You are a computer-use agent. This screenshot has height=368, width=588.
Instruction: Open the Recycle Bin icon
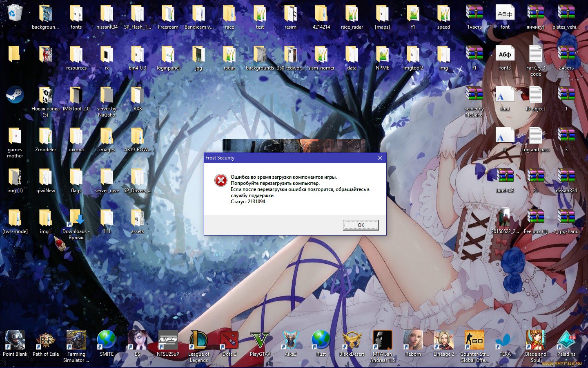pos(15,13)
